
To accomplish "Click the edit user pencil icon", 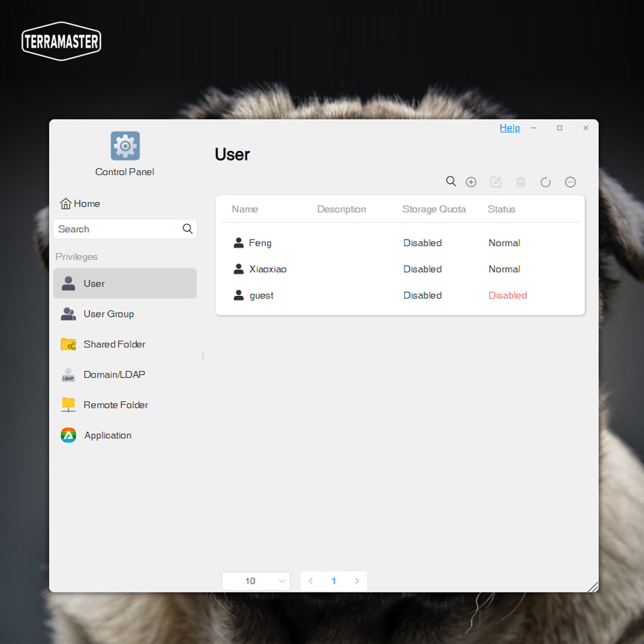I will click(x=496, y=182).
